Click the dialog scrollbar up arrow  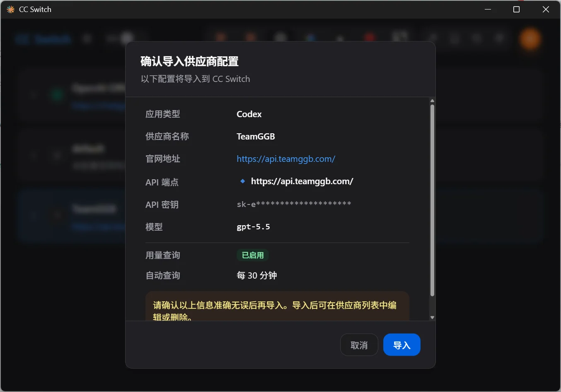click(x=432, y=101)
